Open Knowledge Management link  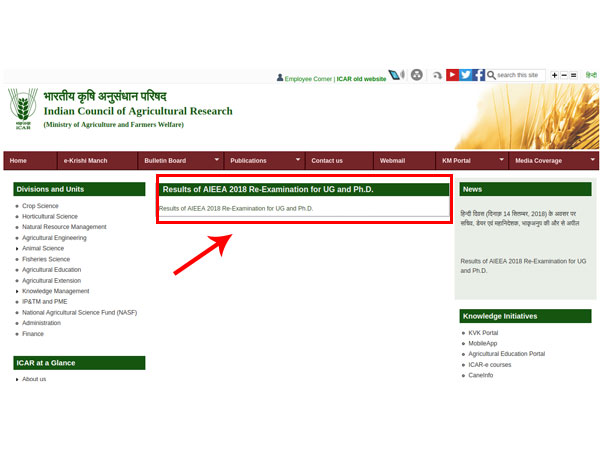[55, 291]
